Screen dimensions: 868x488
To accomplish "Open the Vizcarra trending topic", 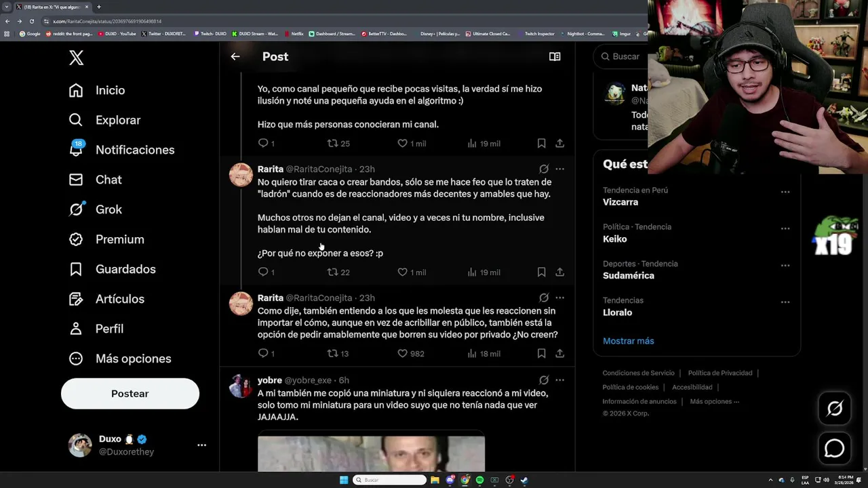I will tap(620, 202).
